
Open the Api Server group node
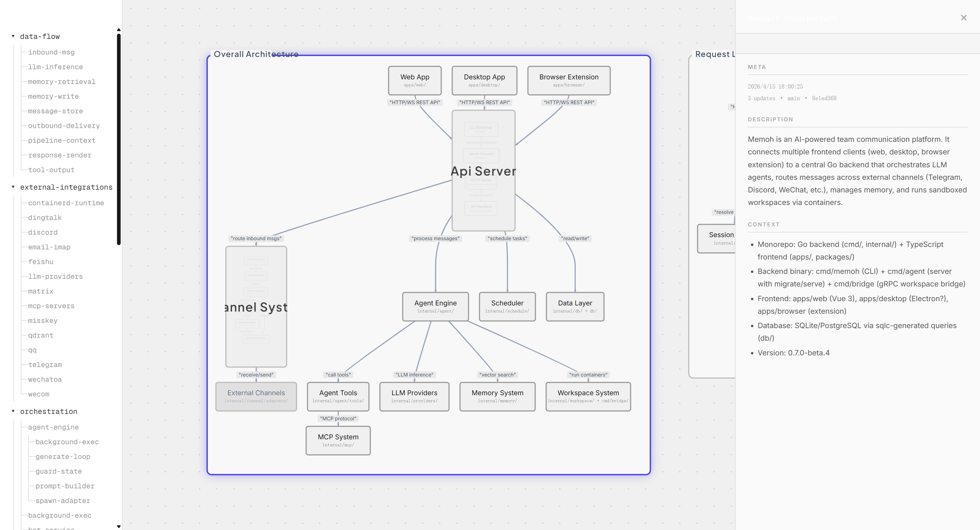click(x=484, y=171)
